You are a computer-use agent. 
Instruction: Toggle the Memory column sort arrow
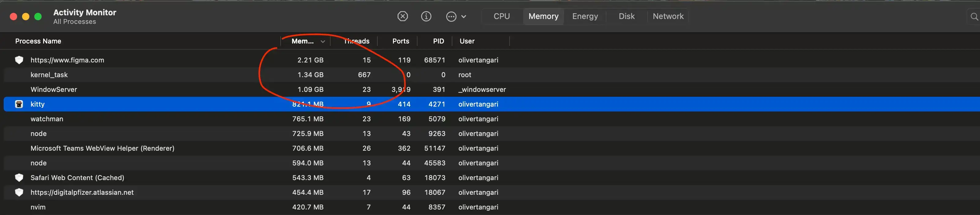click(323, 41)
